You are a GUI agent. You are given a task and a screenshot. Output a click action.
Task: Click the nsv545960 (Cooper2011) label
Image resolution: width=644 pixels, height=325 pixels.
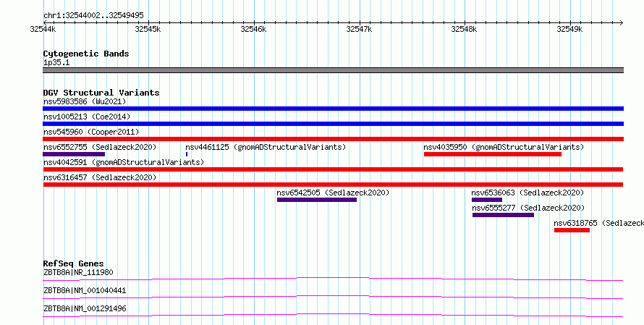[x=91, y=132]
